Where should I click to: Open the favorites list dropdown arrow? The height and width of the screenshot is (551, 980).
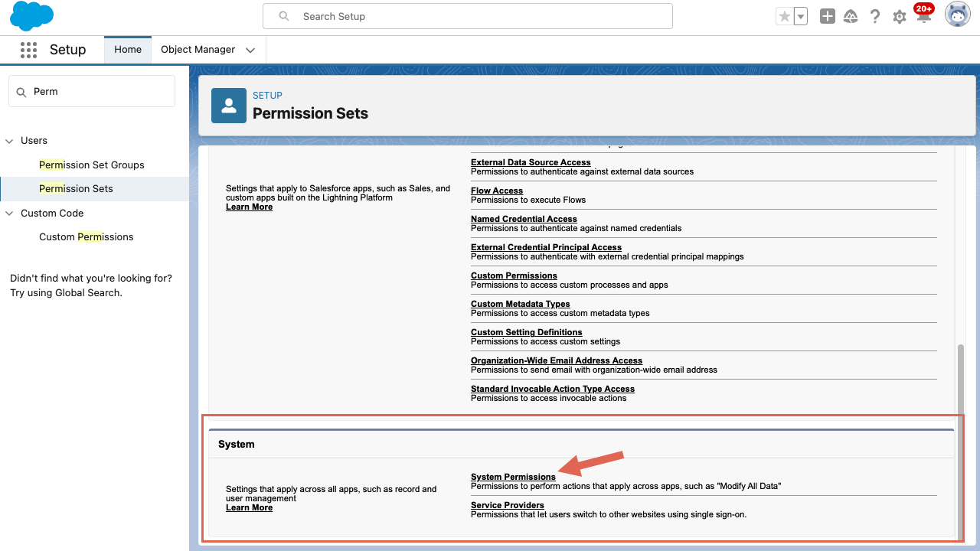pos(801,16)
